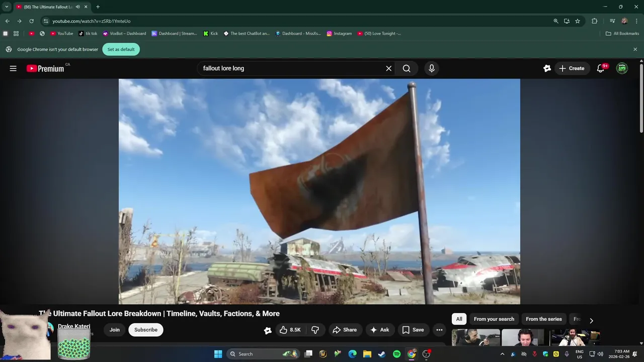Open tik tok bookmark
The height and width of the screenshot is (362, 644).
tap(88, 34)
